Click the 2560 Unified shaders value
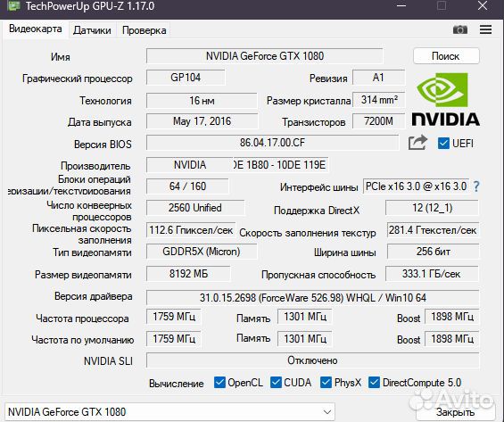This screenshot has width=504, height=422. [x=195, y=208]
